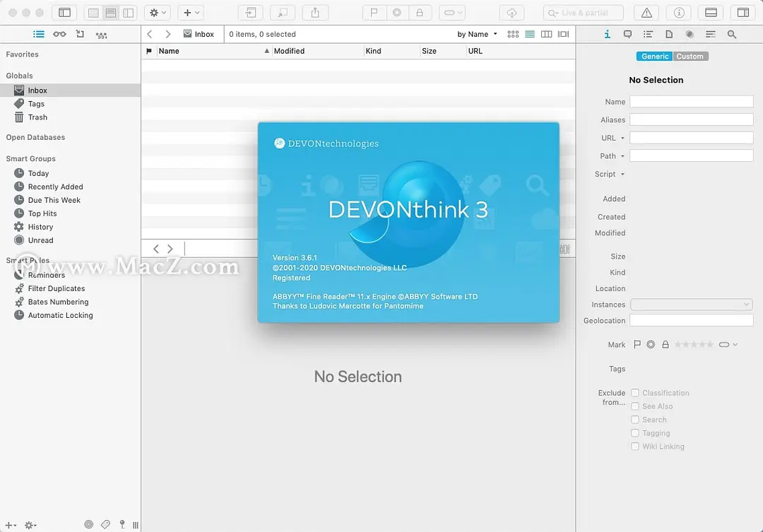Toggle the unread circle toolbar button
This screenshot has width=763, height=532.
[397, 13]
